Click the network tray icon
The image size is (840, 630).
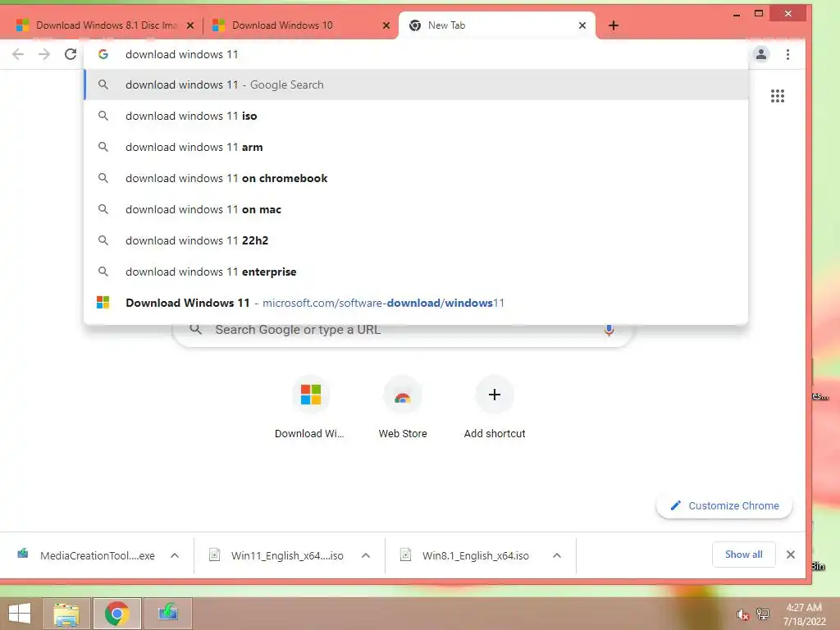763,614
